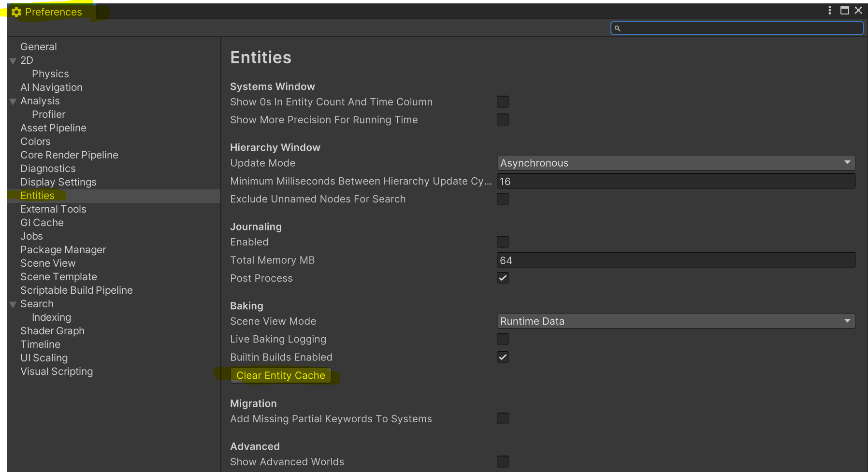868x472 pixels.
Task: Collapse the 2D category arrow
Action: (13, 61)
